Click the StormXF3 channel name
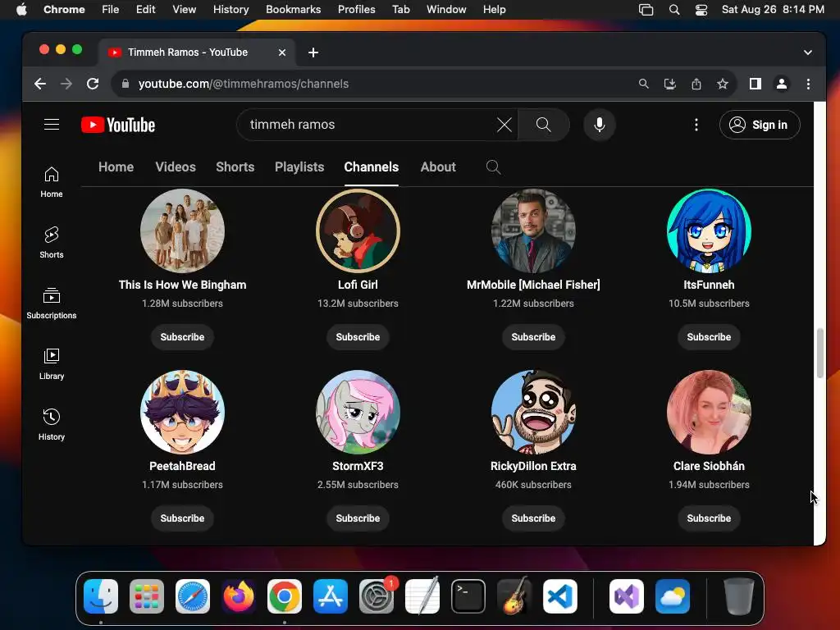Screen dimensions: 840x630 tap(358, 466)
